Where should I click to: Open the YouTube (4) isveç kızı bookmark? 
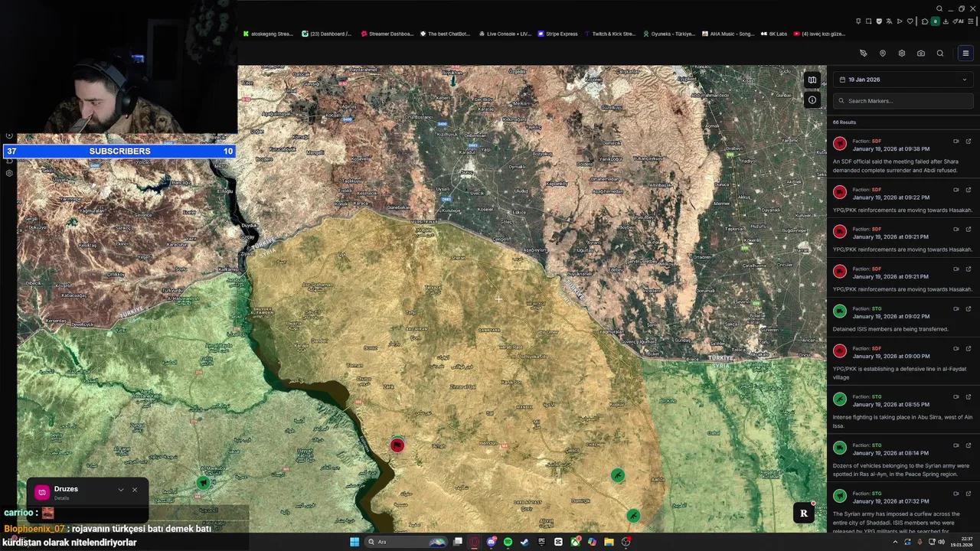pyautogui.click(x=820, y=34)
